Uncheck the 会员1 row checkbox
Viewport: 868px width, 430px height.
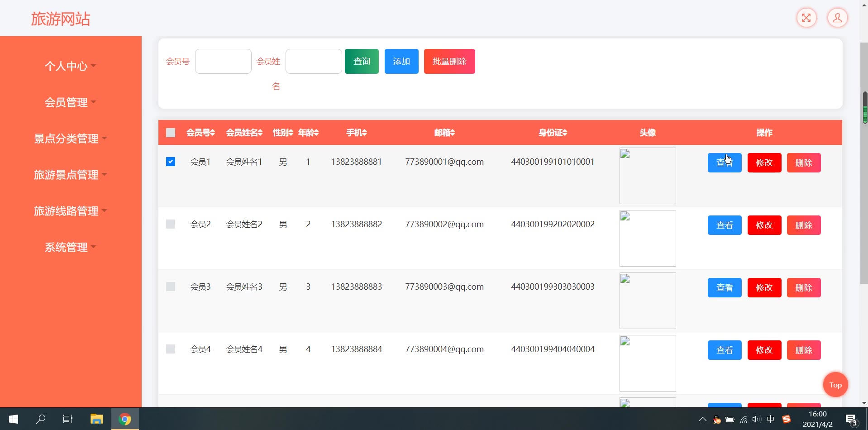(171, 162)
